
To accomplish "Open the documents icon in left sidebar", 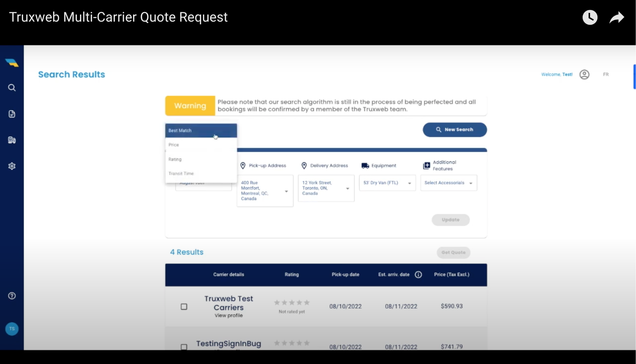I will pyautogui.click(x=12, y=114).
